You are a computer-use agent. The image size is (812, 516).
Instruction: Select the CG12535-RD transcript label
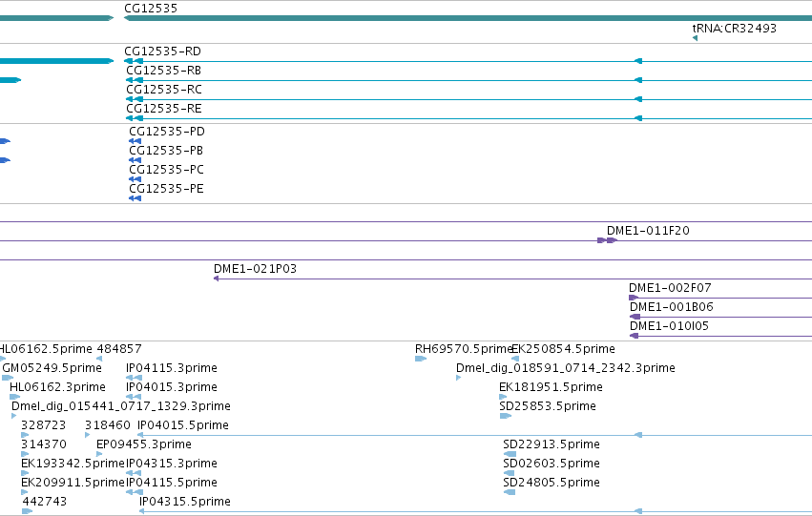pyautogui.click(x=162, y=52)
